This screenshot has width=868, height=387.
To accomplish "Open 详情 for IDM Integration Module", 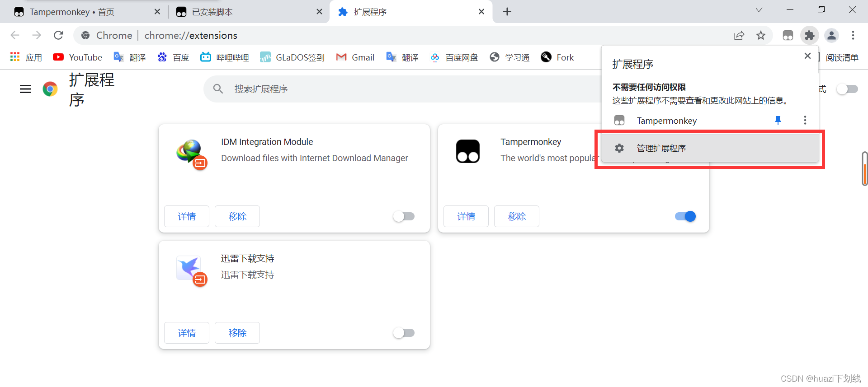I will 187,216.
